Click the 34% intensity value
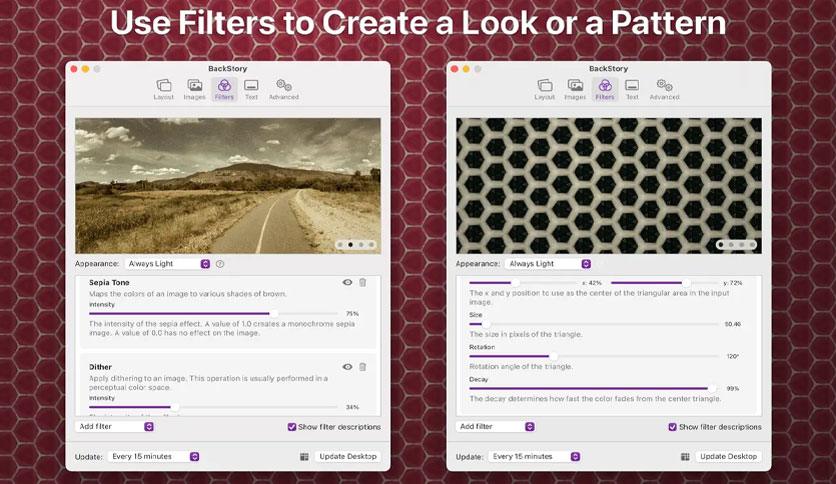The height and width of the screenshot is (484, 836). [x=352, y=407]
